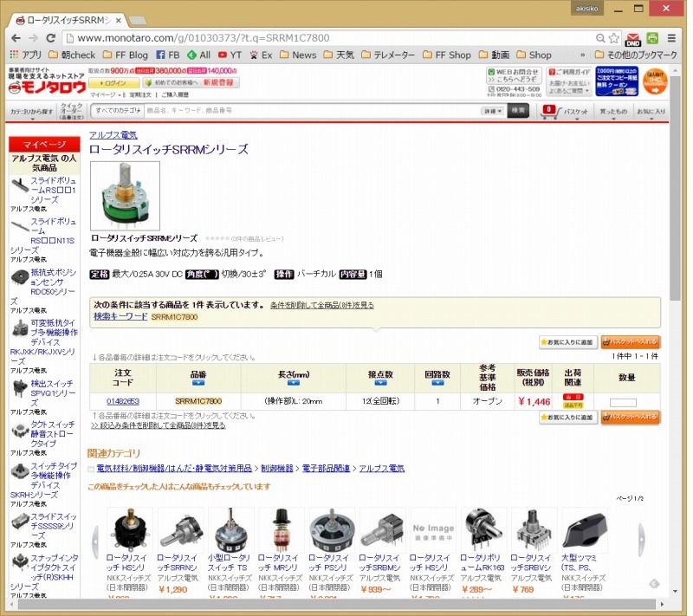Open the Chrome menu hamburger icon

click(x=671, y=38)
